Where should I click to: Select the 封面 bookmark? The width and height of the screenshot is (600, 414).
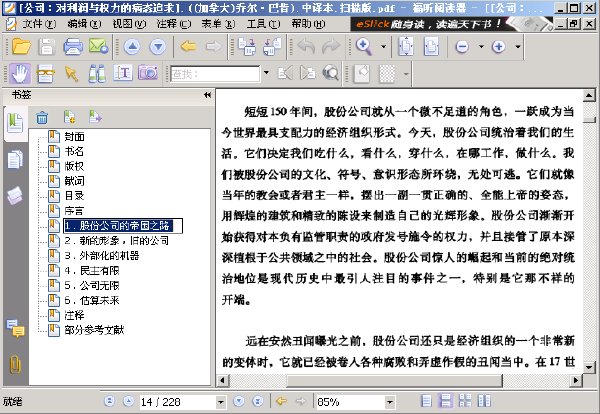(x=74, y=137)
